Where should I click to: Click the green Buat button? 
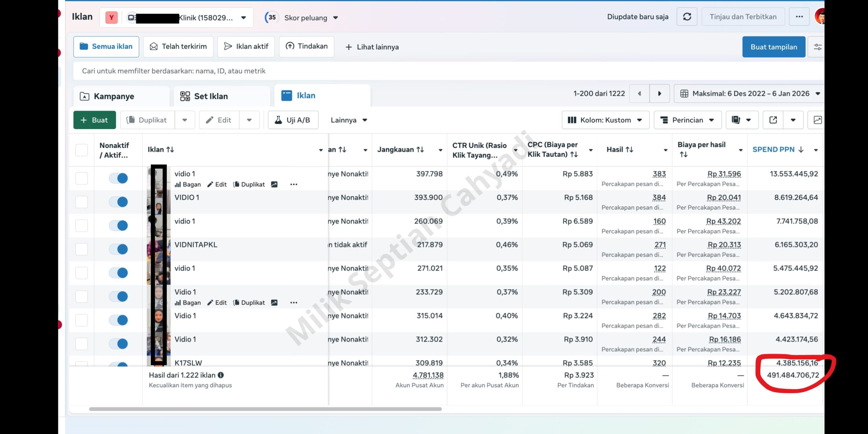click(x=95, y=120)
